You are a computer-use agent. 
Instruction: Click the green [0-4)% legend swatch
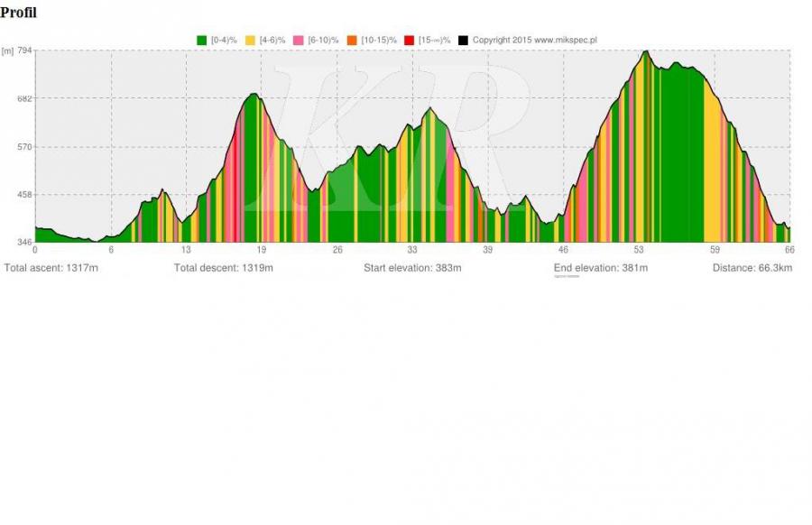point(201,41)
